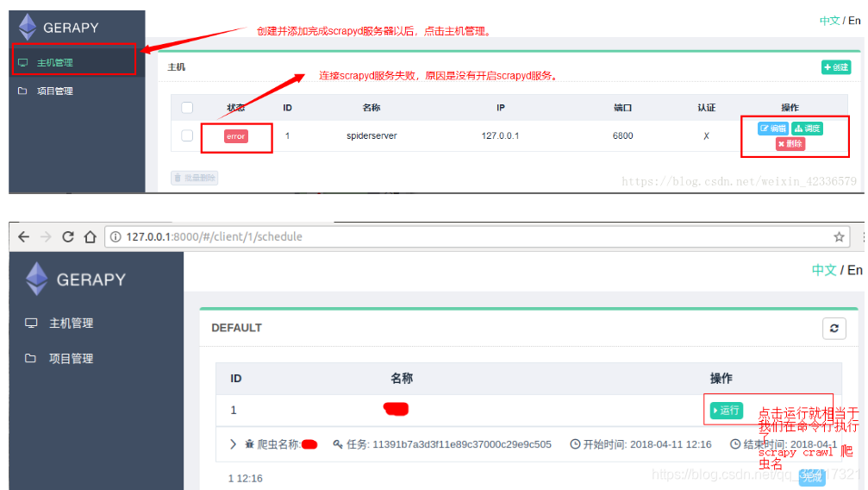Click the 开始时间 2018-04-11 12:16 text
This screenshot has width=868, height=490.
tap(647, 444)
